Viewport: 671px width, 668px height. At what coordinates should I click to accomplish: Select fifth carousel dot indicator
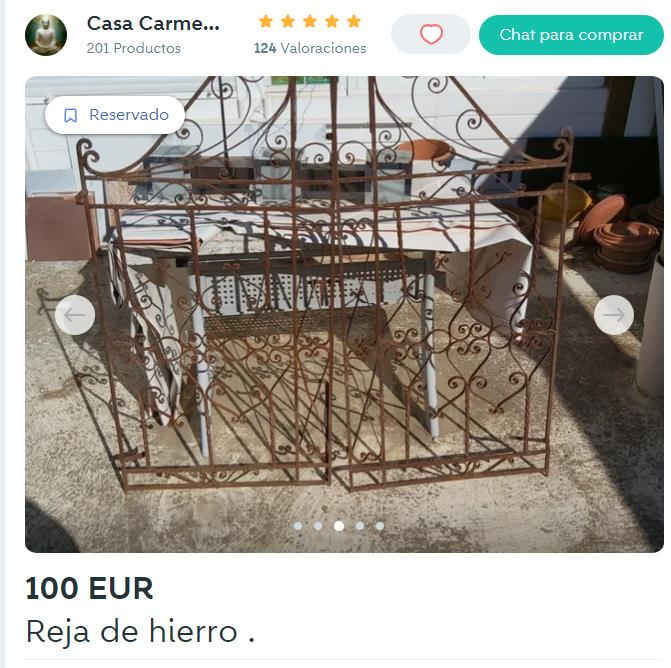click(380, 526)
